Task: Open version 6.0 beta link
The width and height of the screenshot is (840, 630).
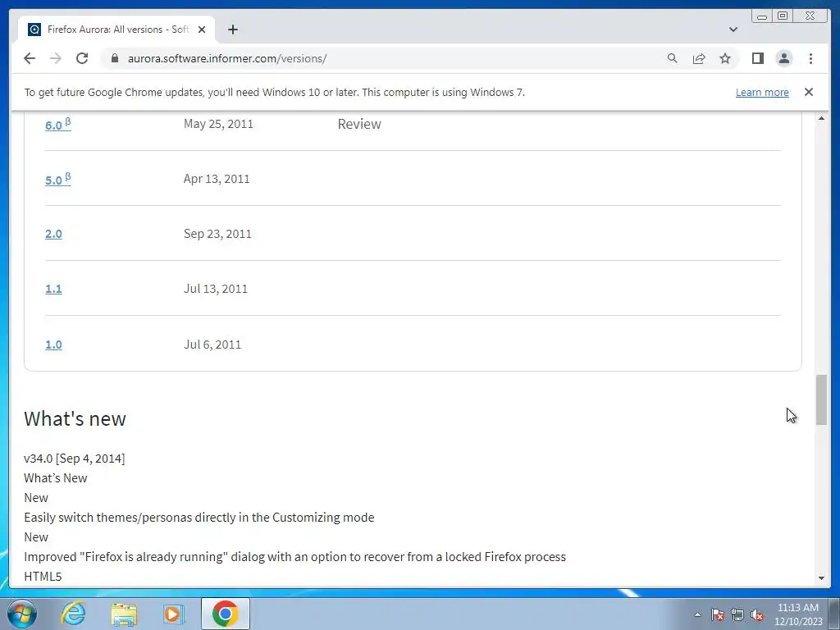Action: click(58, 125)
